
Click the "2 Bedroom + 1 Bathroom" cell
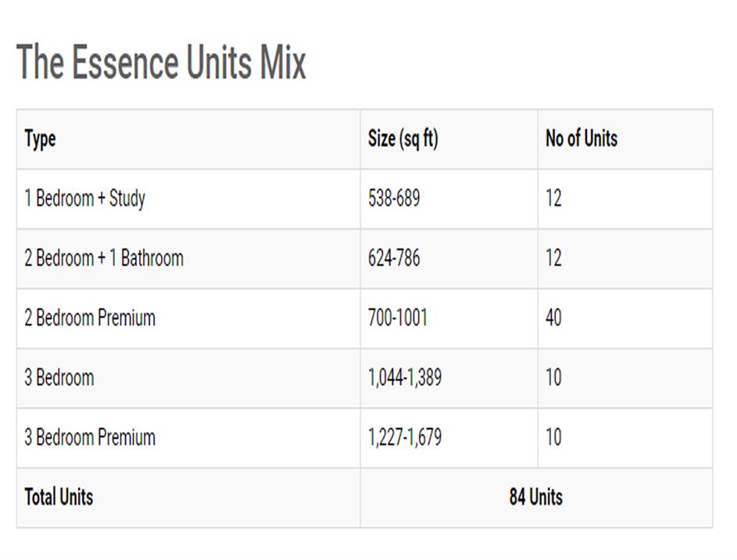click(104, 259)
